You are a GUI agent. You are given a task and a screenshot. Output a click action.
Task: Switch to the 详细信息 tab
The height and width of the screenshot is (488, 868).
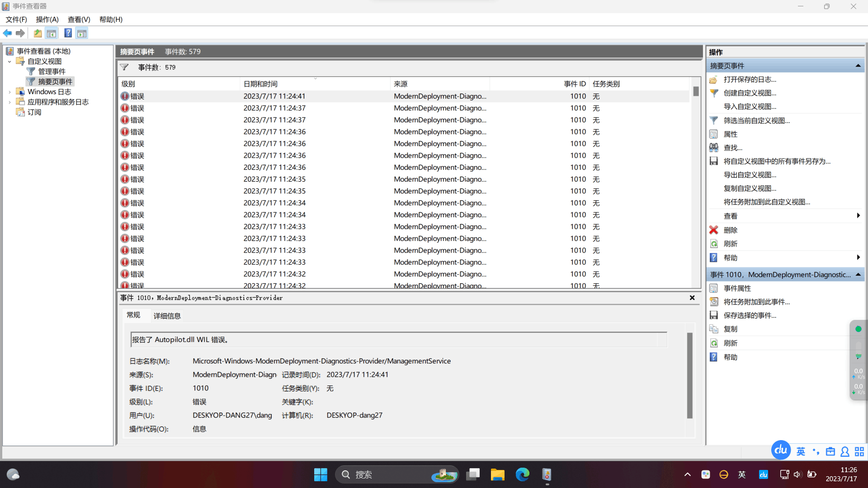167,316
